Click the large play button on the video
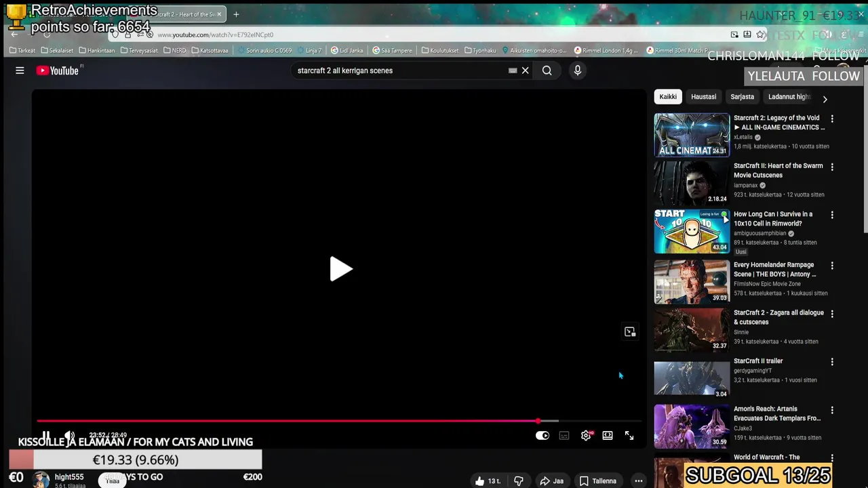The width and height of the screenshot is (868, 488). pos(340,269)
